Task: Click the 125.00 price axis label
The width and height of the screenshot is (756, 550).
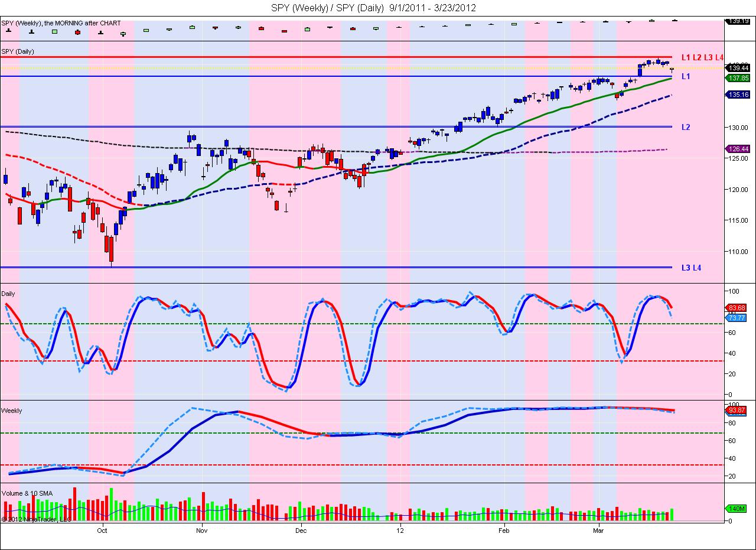Action: pos(739,158)
